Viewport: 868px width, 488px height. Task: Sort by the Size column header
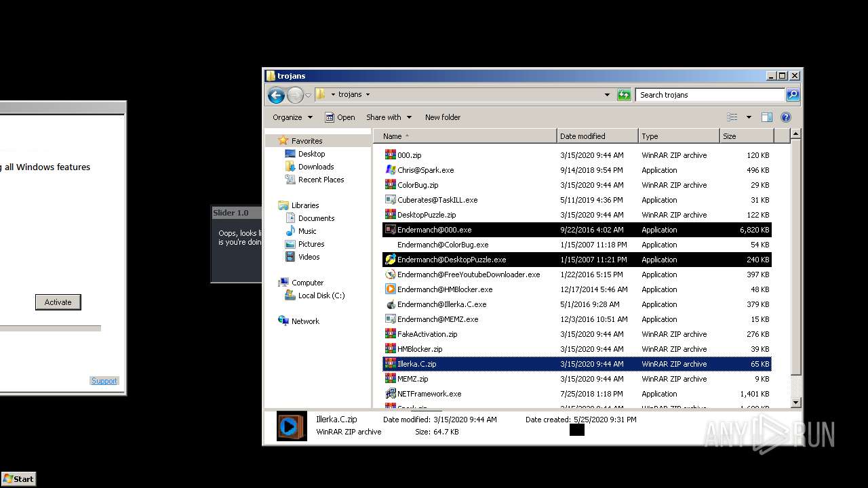[747, 136]
